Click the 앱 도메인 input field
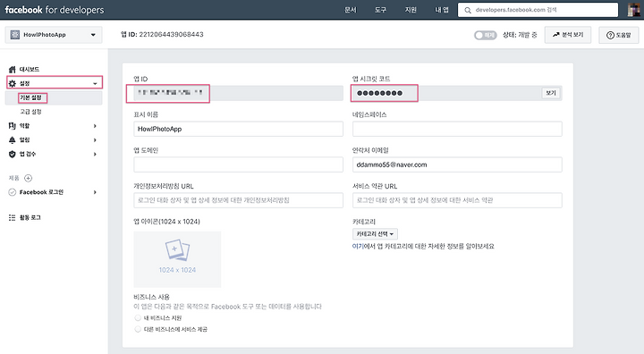The width and height of the screenshot is (644, 354). click(238, 164)
